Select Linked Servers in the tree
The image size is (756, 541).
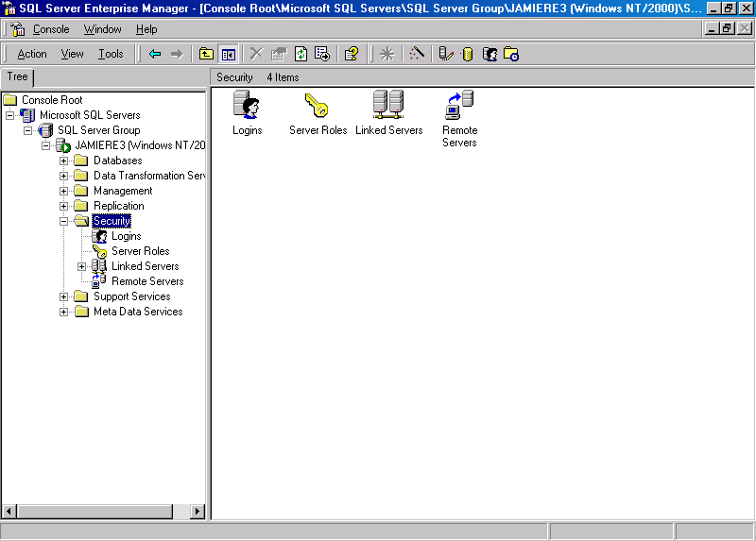click(x=146, y=266)
